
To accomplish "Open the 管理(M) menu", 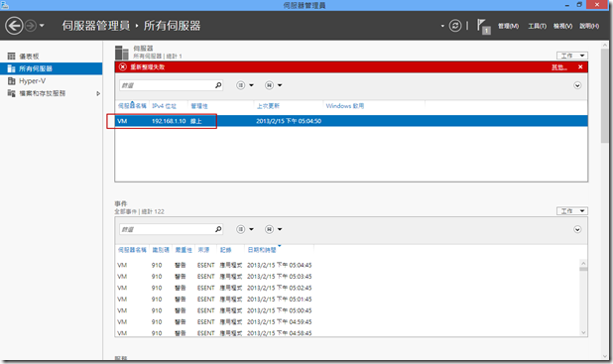I will 508,26.
